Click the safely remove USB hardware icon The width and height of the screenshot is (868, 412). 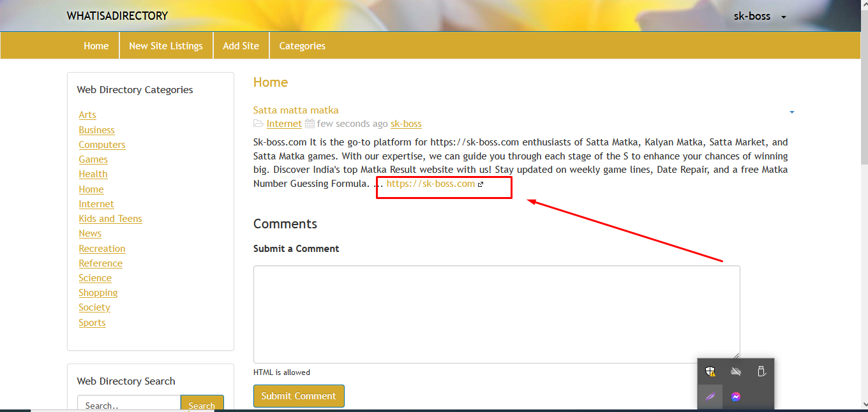coord(761,371)
